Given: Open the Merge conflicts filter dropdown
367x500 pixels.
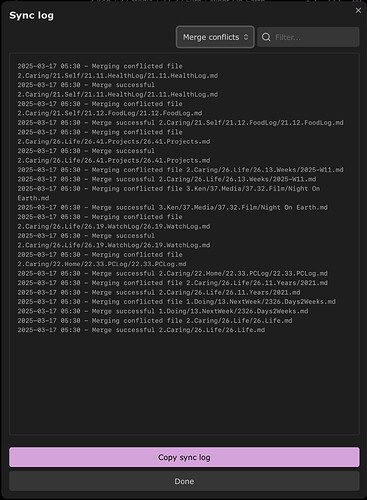Looking at the screenshot, I should pyautogui.click(x=215, y=37).
